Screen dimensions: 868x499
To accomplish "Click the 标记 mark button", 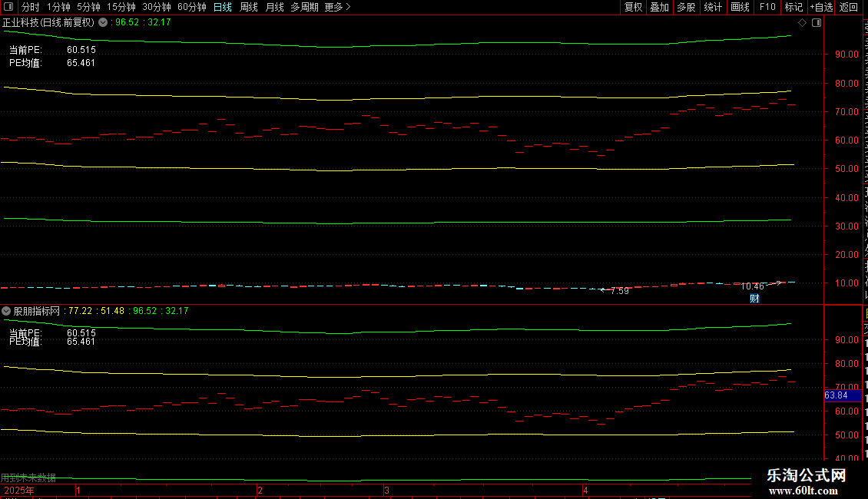I will click(x=793, y=7).
